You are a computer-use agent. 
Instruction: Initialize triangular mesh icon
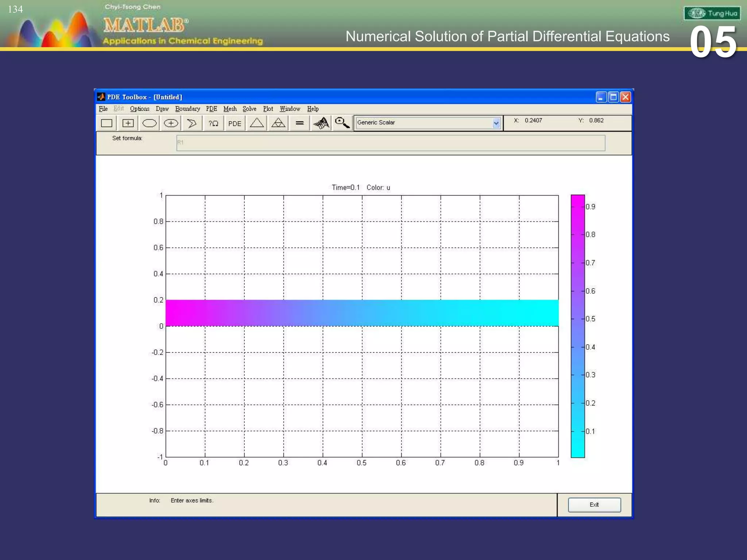tap(257, 123)
